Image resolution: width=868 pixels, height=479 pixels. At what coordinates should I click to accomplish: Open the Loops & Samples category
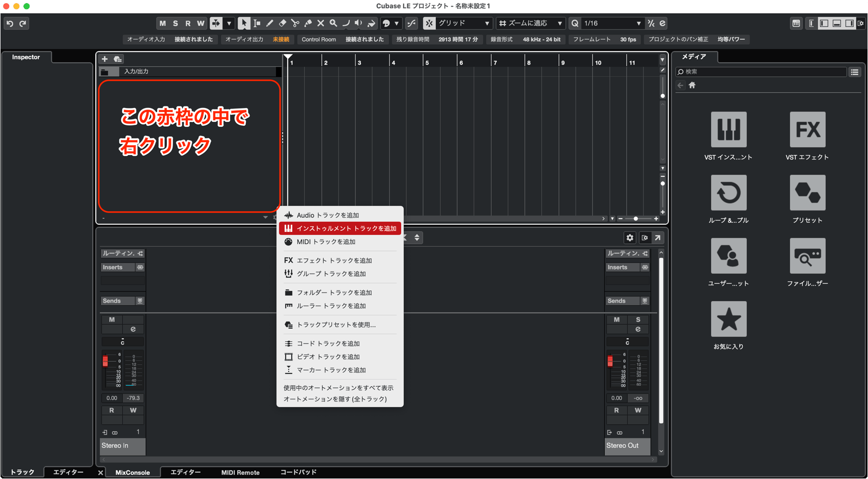point(728,193)
